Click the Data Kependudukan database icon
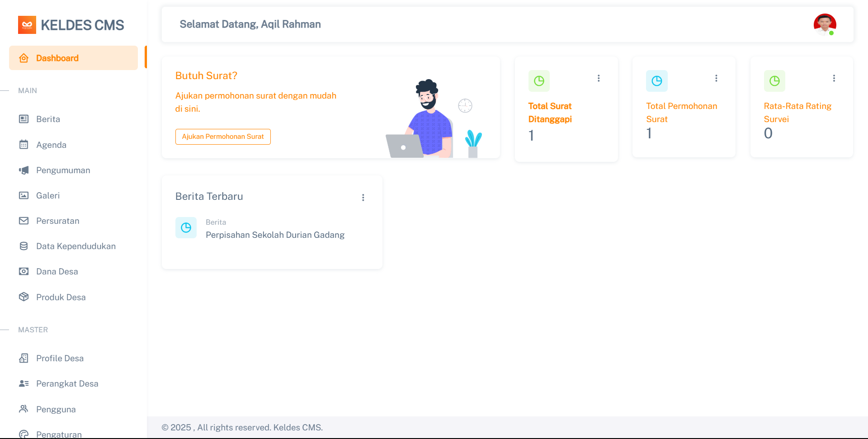 (24, 246)
